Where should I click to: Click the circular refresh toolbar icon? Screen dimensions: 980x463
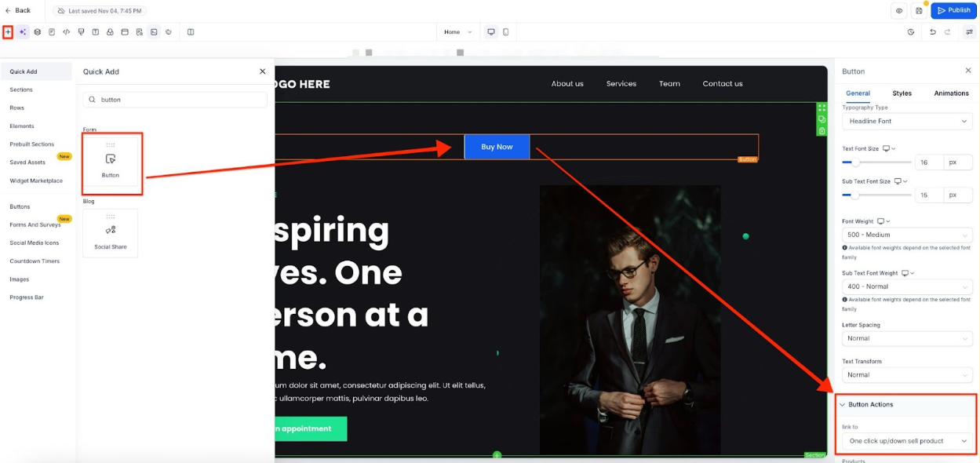click(169, 32)
